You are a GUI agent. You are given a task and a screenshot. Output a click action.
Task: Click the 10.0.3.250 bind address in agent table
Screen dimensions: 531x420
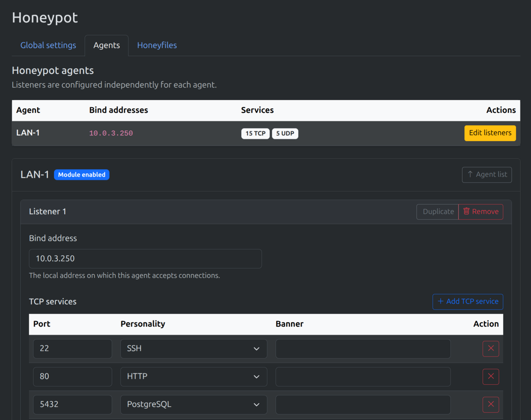tap(111, 133)
